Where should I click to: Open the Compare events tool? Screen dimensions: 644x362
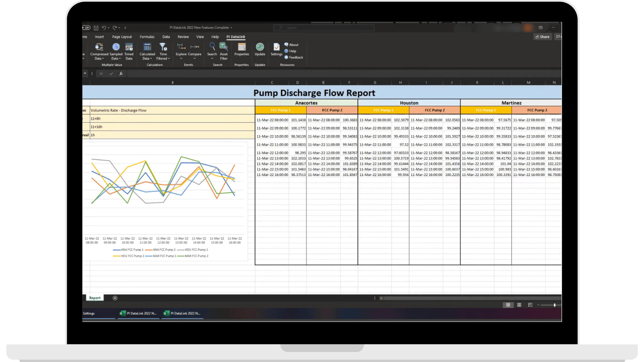pos(195,50)
